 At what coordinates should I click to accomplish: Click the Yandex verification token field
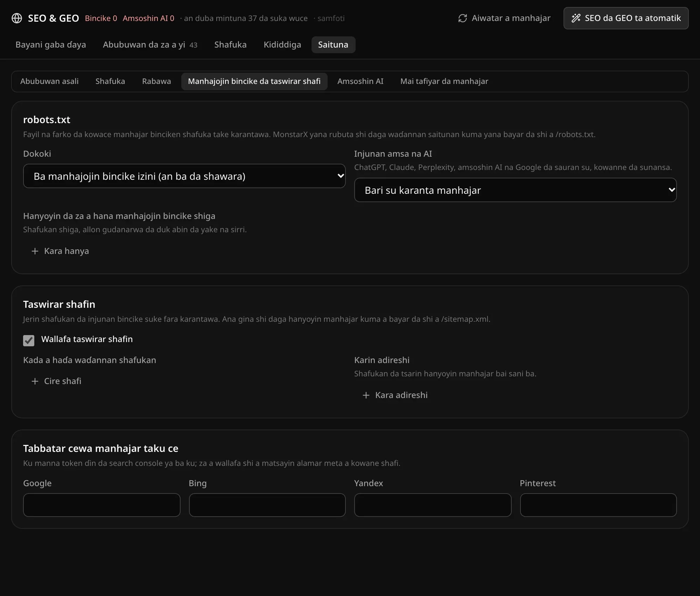click(x=433, y=505)
